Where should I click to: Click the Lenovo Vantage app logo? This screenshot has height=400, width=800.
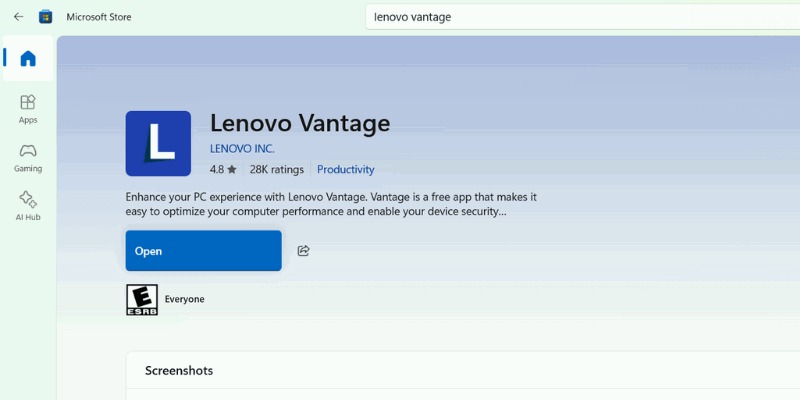click(x=158, y=143)
